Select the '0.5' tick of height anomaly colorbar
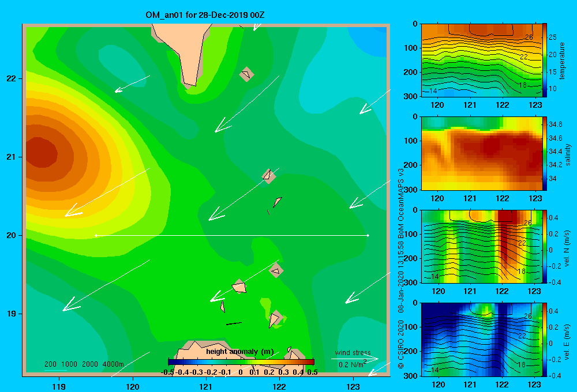Image resolution: width=577 pixels, height=392 pixels. [x=312, y=372]
